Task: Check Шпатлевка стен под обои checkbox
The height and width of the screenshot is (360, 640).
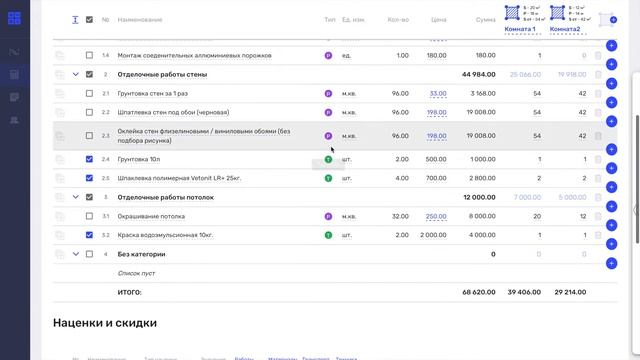Action: pos(89,112)
